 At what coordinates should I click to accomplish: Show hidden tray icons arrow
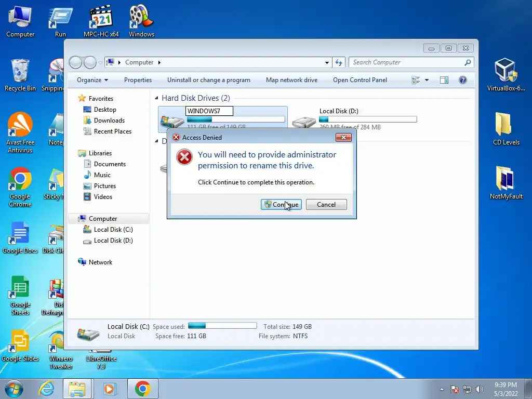(442, 389)
